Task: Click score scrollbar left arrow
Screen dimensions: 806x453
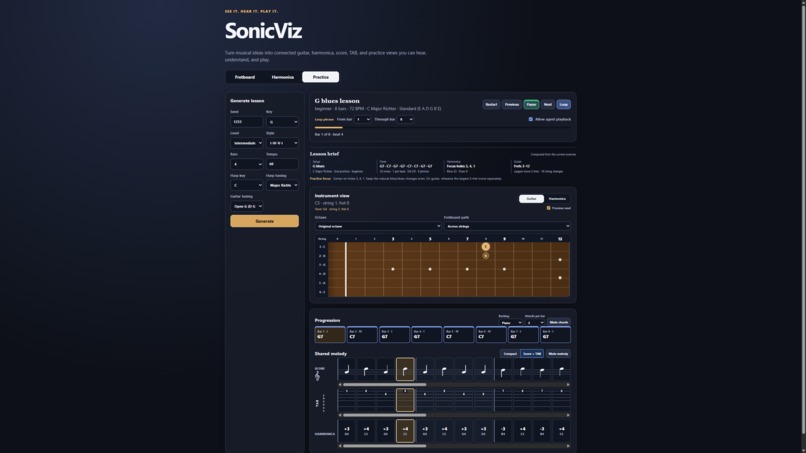Action: [340, 384]
